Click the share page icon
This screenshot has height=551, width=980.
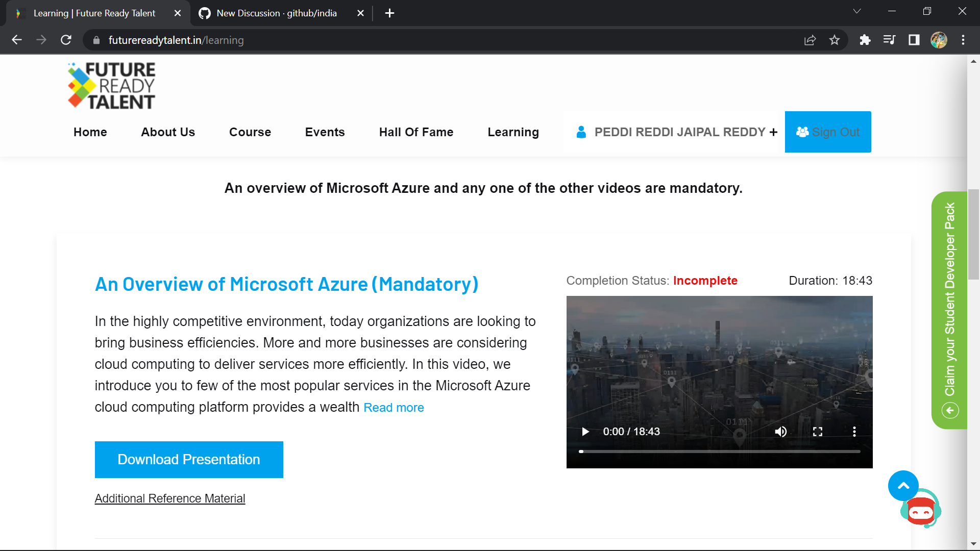(810, 40)
